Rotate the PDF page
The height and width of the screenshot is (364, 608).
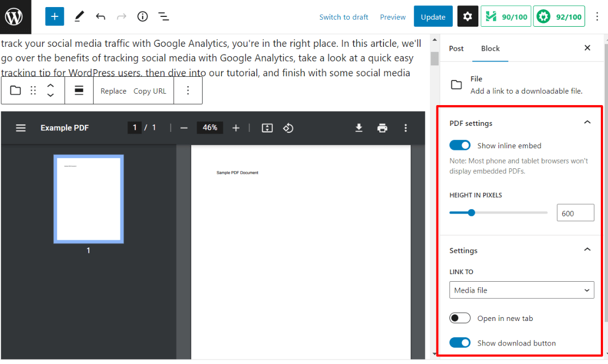288,128
